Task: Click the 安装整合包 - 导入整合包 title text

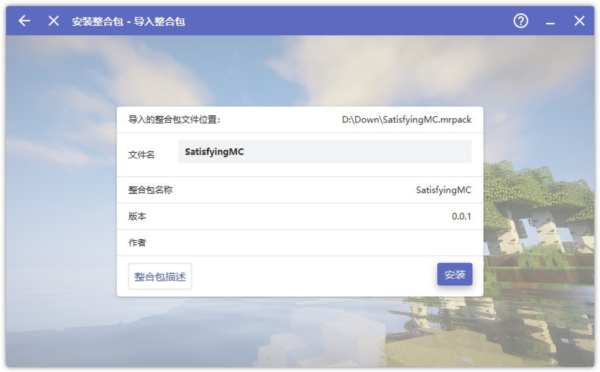Action: (128, 21)
